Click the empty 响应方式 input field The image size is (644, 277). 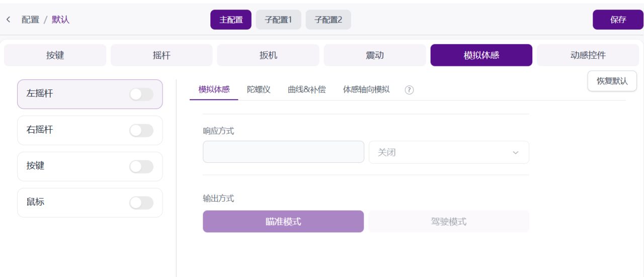(x=283, y=152)
